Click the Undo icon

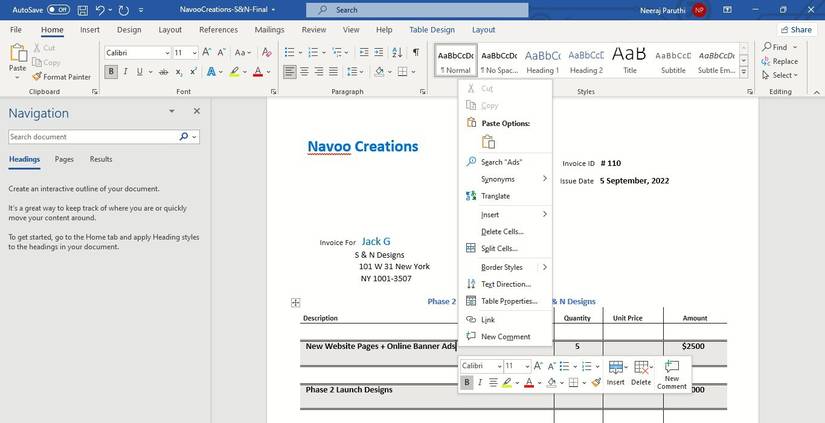[x=100, y=9]
